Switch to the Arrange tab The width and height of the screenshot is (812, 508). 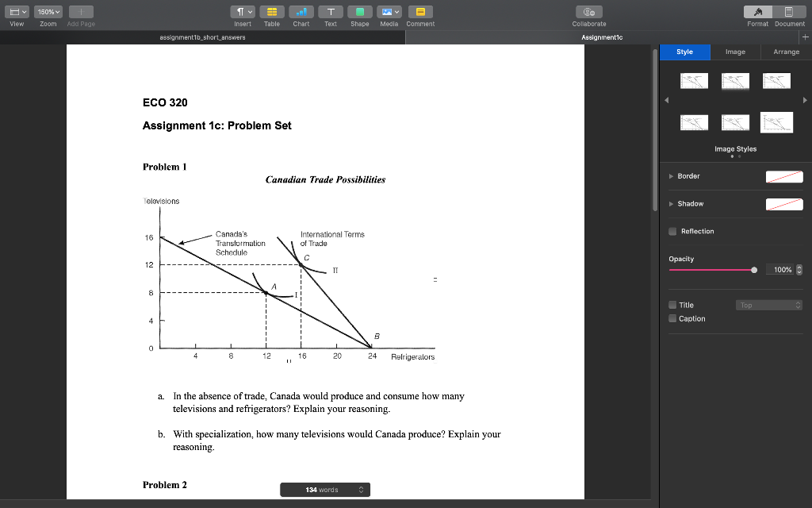click(x=785, y=52)
